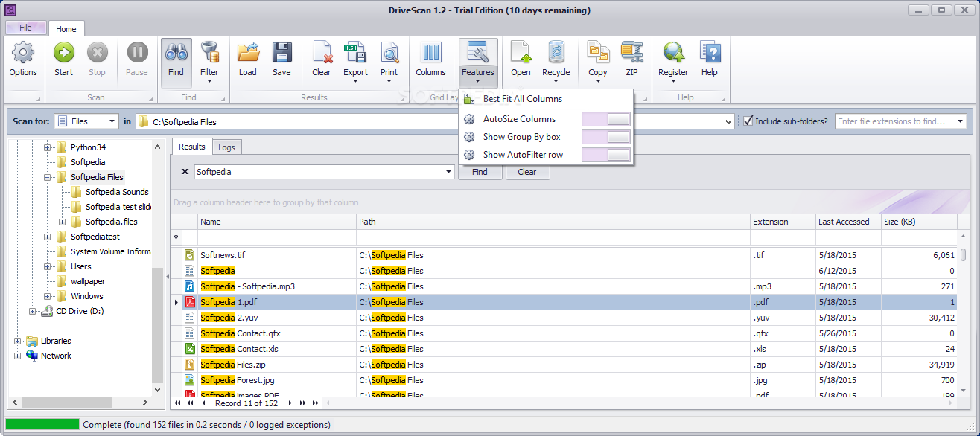Open the file extensions dropdown
This screenshot has height=436, width=980.
click(961, 121)
